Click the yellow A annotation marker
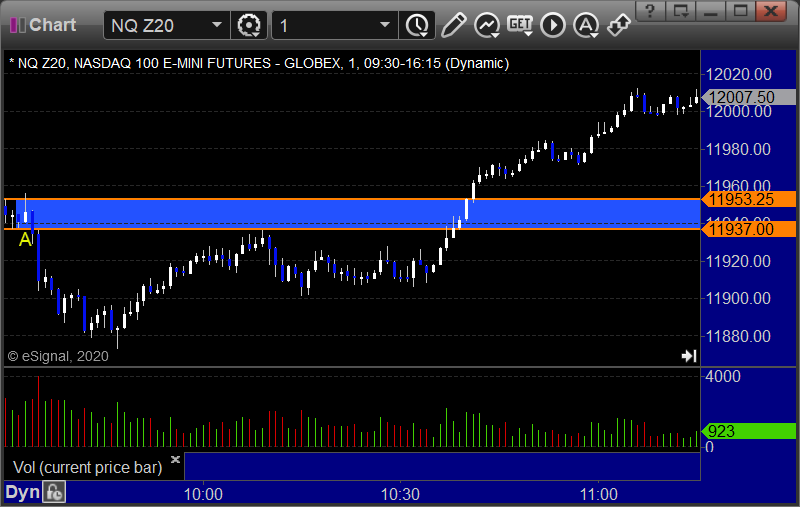 [x=25, y=239]
